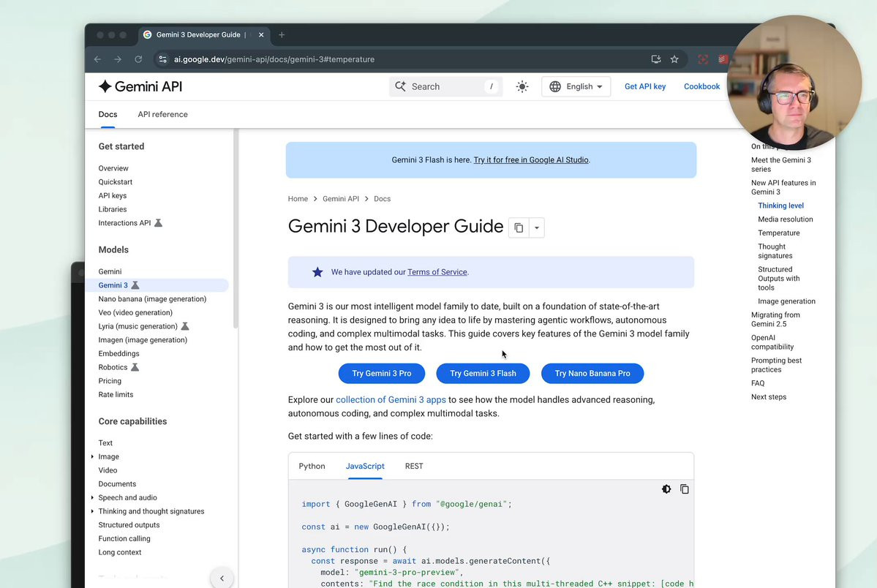Click in the Search docs field

pyautogui.click(x=445, y=87)
